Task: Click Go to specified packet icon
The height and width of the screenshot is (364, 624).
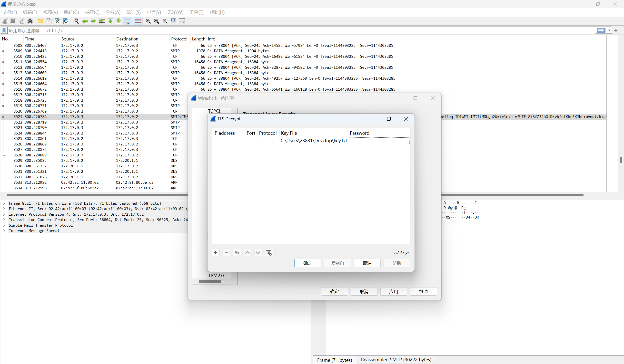Action: click(x=102, y=21)
